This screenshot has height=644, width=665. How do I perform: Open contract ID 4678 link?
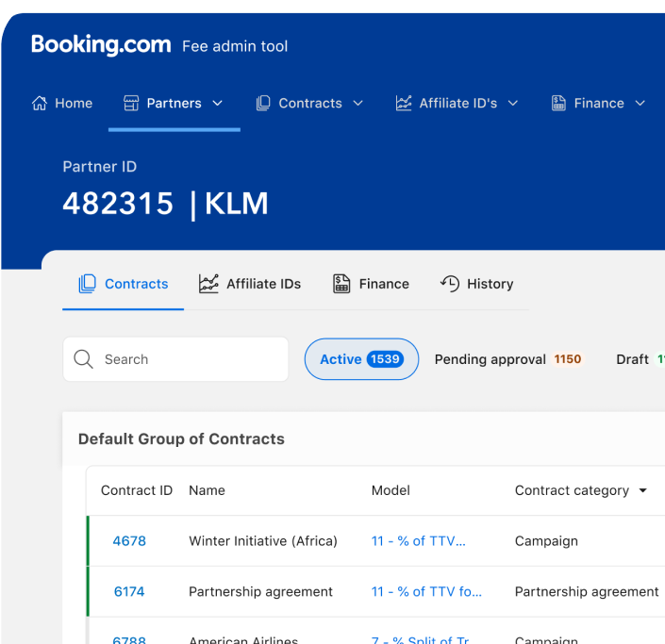(x=129, y=541)
